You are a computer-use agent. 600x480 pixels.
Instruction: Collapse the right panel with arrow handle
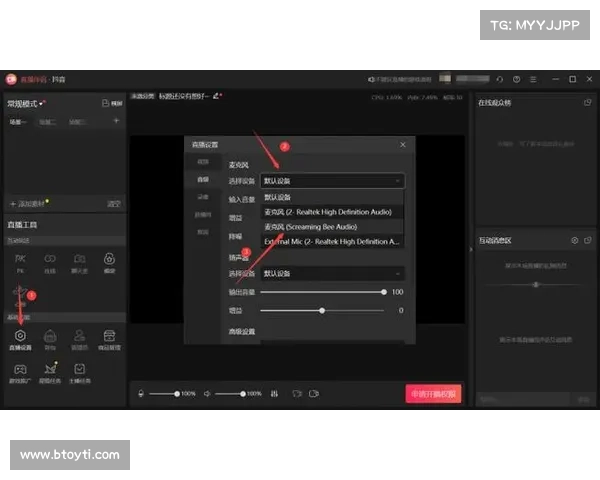click(x=471, y=250)
